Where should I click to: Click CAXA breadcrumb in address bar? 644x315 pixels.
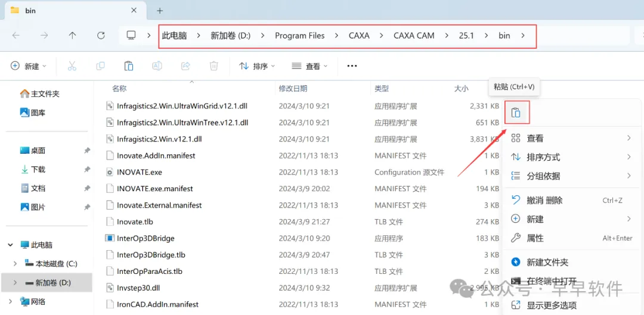(x=359, y=36)
